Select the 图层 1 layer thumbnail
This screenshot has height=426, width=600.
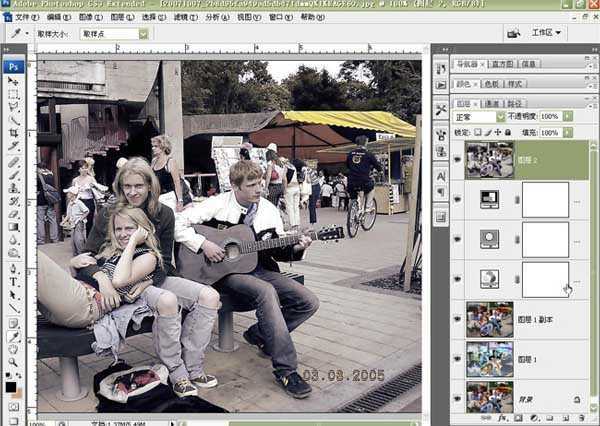pyautogui.click(x=489, y=358)
